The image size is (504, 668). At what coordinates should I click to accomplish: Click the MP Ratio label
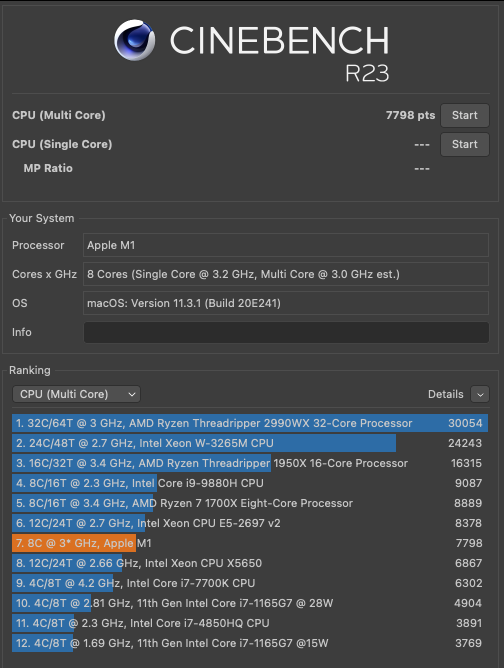click(48, 168)
